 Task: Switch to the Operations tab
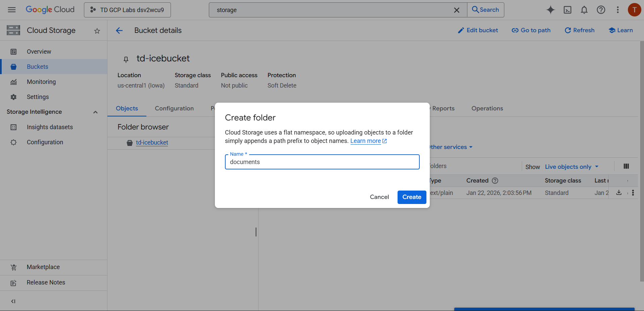point(487,108)
